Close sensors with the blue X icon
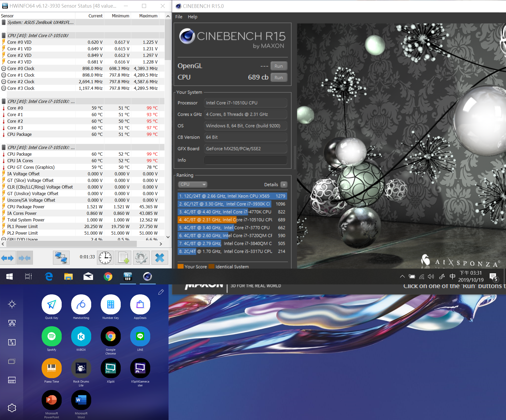 [160, 258]
